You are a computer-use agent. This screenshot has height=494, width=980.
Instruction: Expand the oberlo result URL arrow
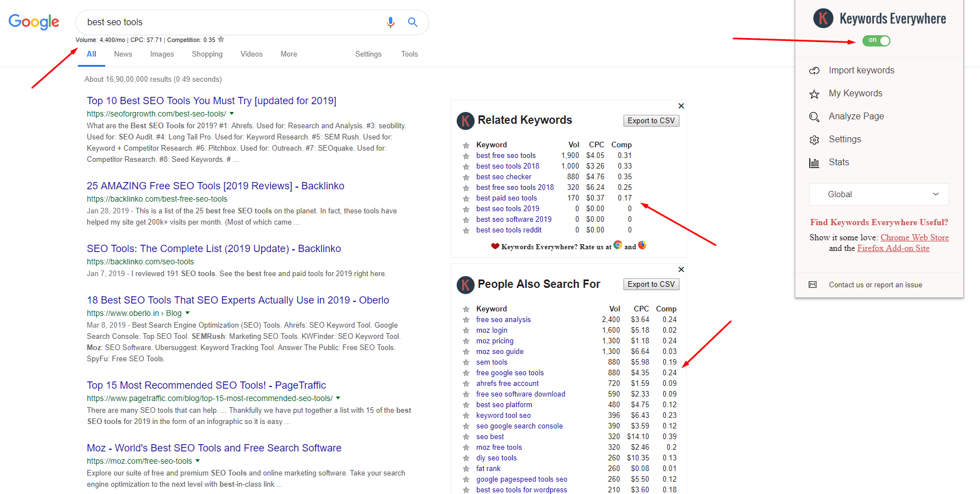[187, 313]
